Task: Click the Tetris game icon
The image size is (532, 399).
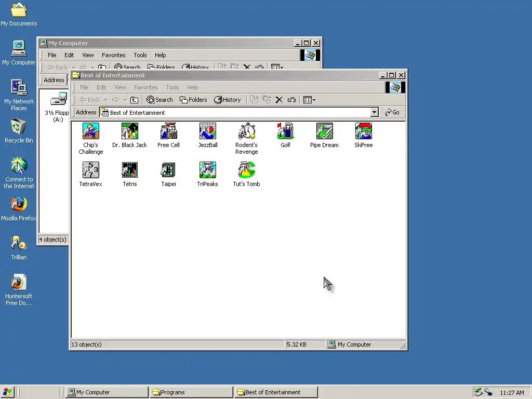Action: (129, 170)
